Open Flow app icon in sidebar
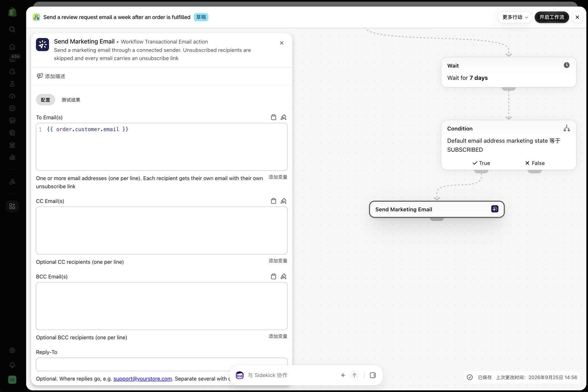Screen dimensions: 588x392 pos(12,182)
